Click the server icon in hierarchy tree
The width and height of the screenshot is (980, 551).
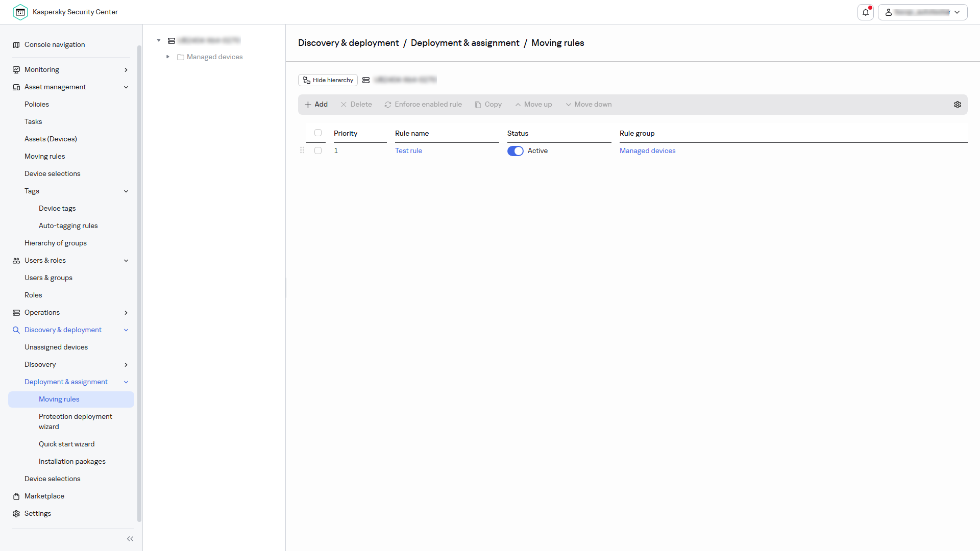coord(171,40)
